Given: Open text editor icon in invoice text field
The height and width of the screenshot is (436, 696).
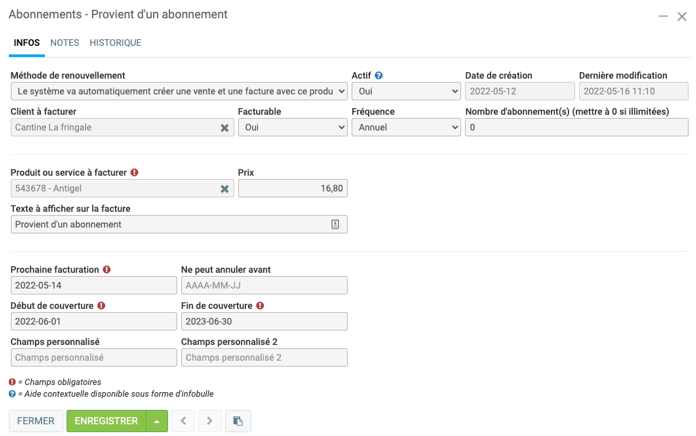Looking at the screenshot, I should [x=335, y=225].
